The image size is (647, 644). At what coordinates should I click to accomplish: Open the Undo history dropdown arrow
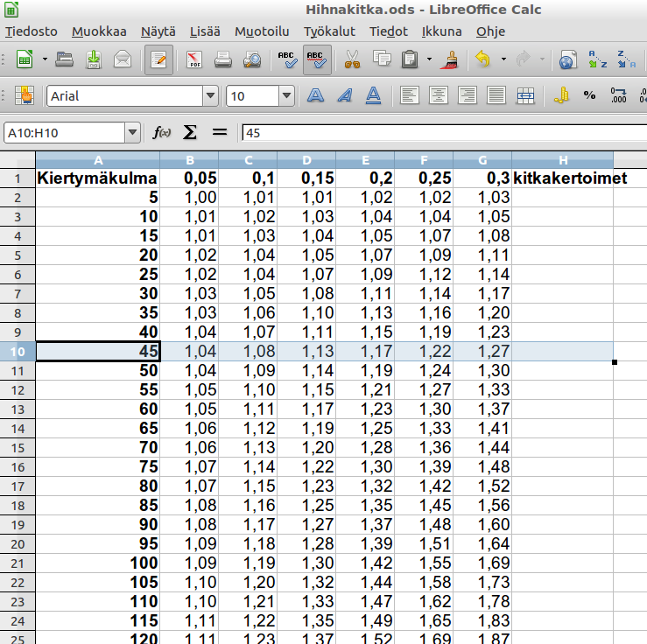pos(503,59)
